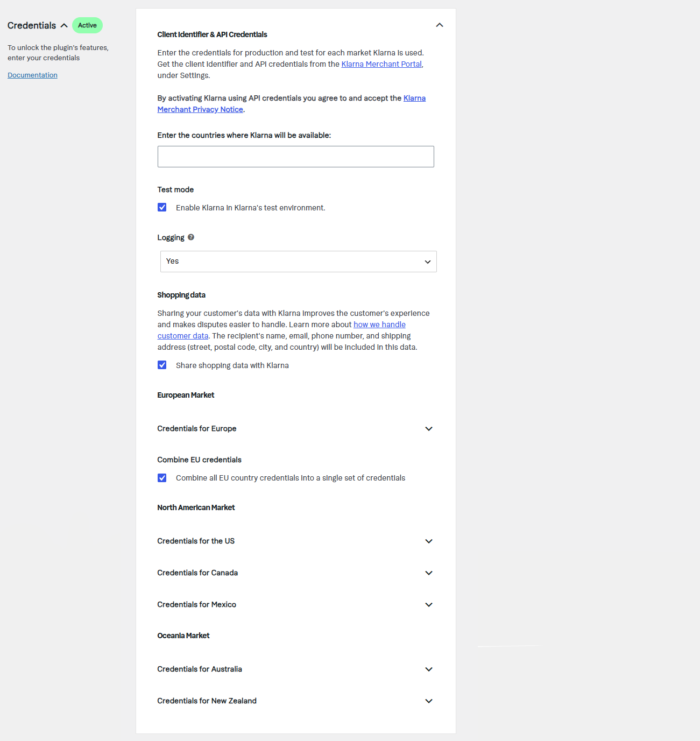Click the Test mode label

(175, 189)
